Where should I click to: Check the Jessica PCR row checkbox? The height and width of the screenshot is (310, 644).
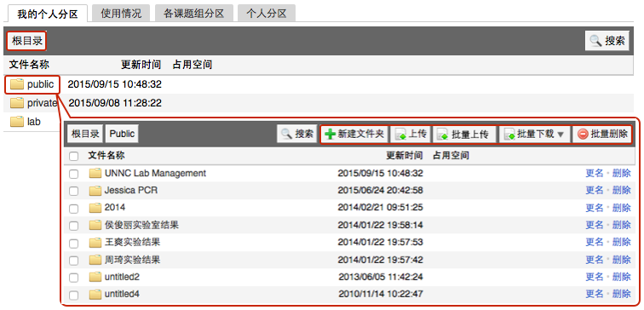(73, 192)
